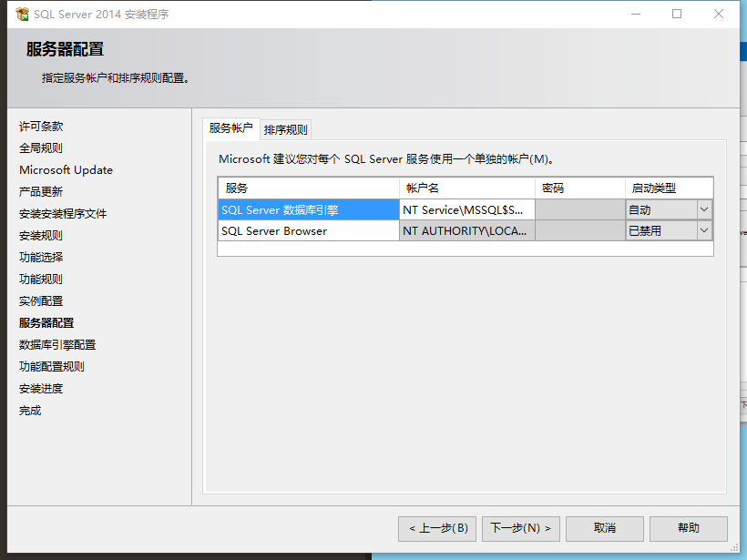The height and width of the screenshot is (560, 747).
Task: Click the password cell for 数据库引擎
Action: (x=580, y=210)
